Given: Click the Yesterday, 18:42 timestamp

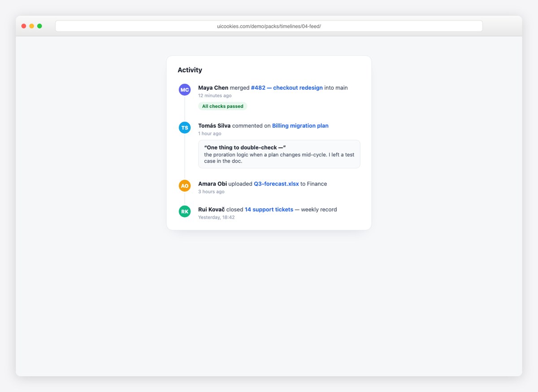Looking at the screenshot, I should point(217,217).
